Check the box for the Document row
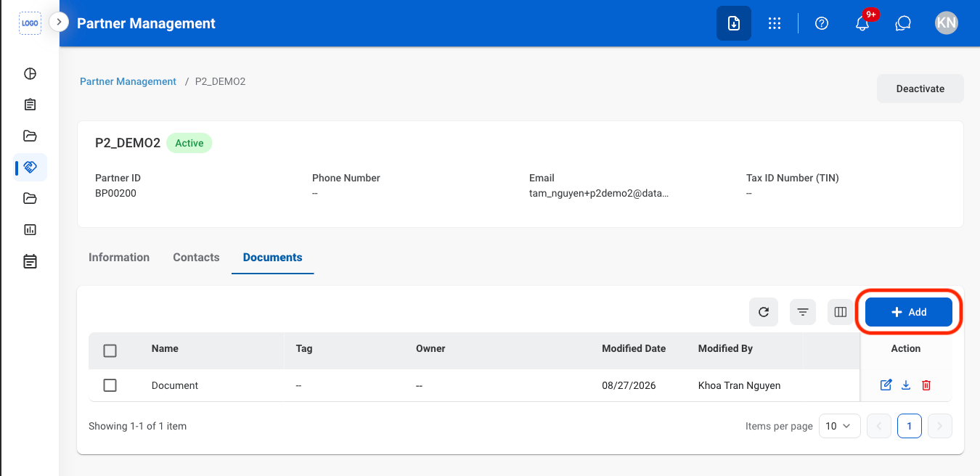 [x=110, y=385]
